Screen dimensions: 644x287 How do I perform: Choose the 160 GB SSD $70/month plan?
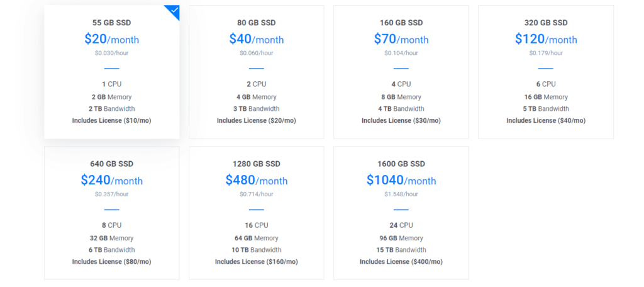tap(401, 72)
